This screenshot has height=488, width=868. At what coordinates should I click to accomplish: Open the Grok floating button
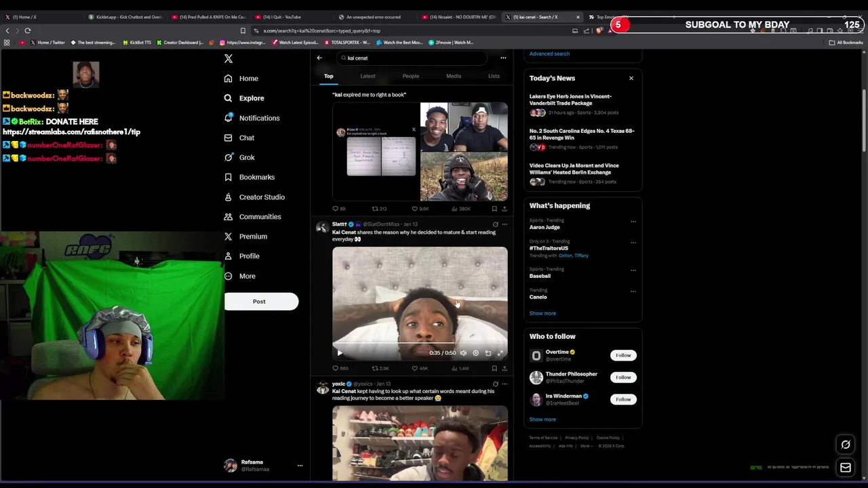point(846,445)
